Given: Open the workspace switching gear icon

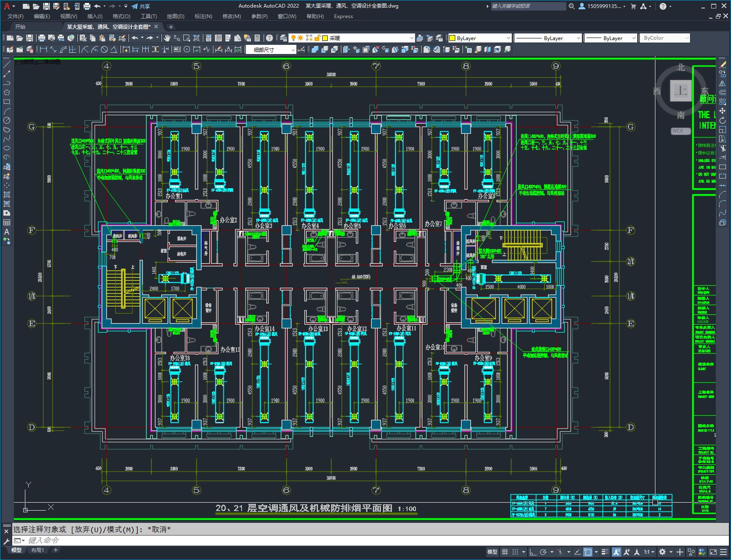Looking at the screenshot, I should (x=662, y=552).
